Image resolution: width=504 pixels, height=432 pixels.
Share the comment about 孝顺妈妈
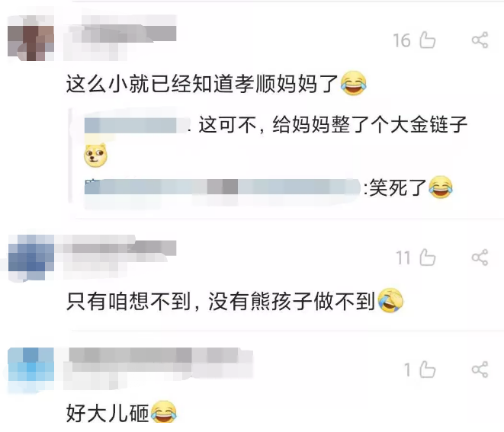480,40
